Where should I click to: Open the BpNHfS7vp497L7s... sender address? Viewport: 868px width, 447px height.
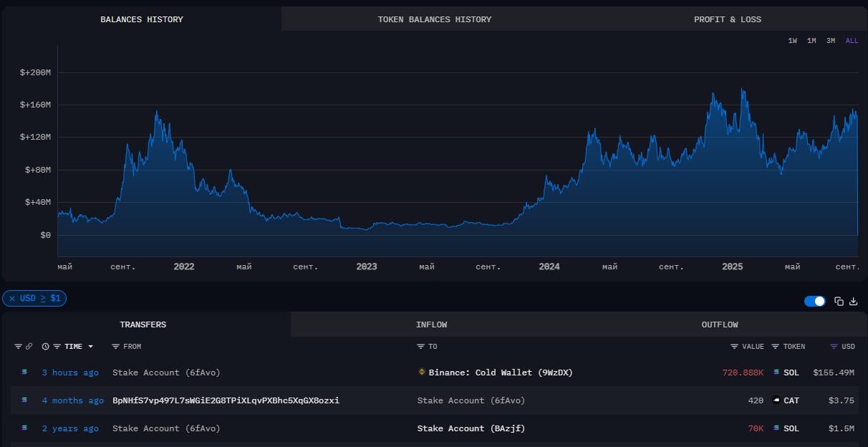click(226, 400)
